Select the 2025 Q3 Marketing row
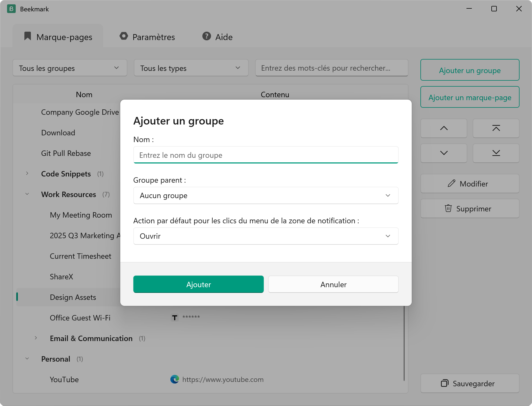This screenshot has width=532, height=406. 85,235
